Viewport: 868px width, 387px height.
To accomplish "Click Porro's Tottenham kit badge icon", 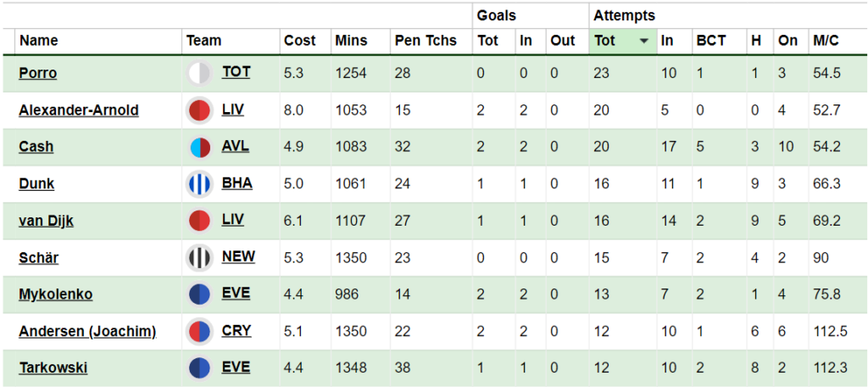I will 199,73.
